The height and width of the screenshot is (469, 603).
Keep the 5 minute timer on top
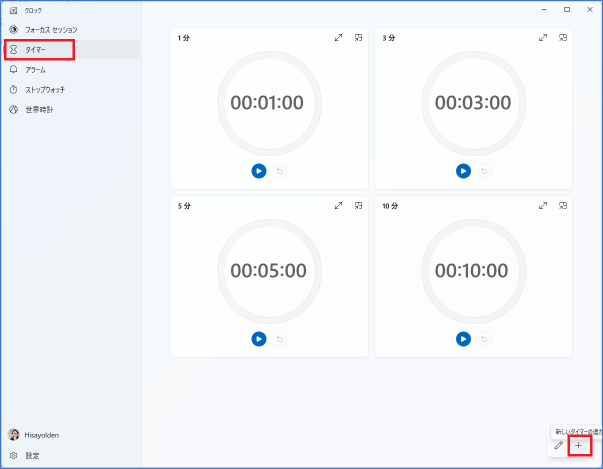tap(359, 206)
